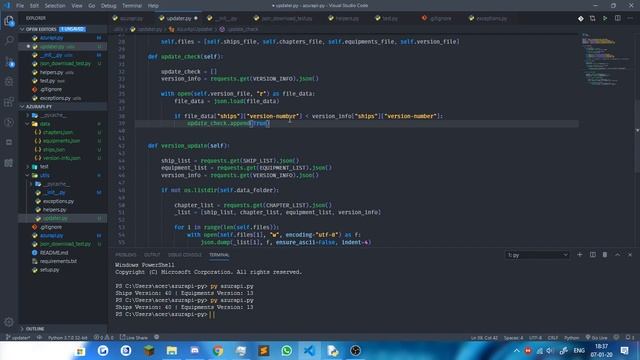Open the Search view in activity bar
Screen dimensions: 640x360
[x=9, y=40]
